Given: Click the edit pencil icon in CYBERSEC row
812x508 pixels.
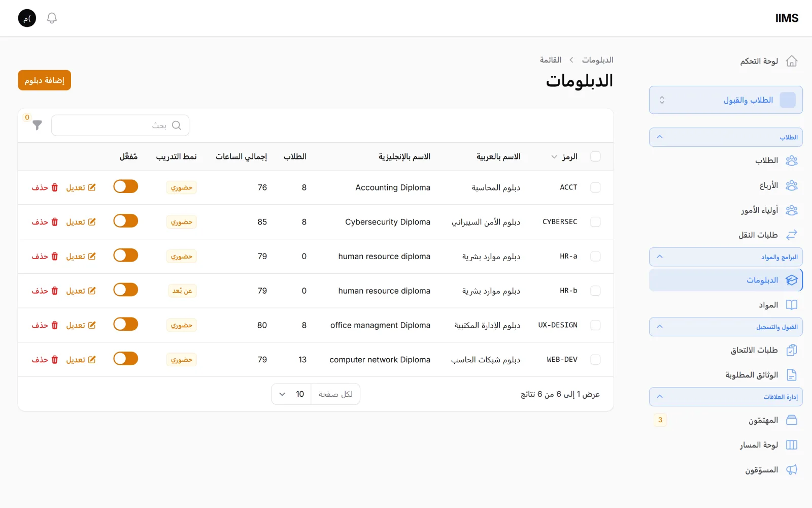Looking at the screenshot, I should [x=92, y=222].
